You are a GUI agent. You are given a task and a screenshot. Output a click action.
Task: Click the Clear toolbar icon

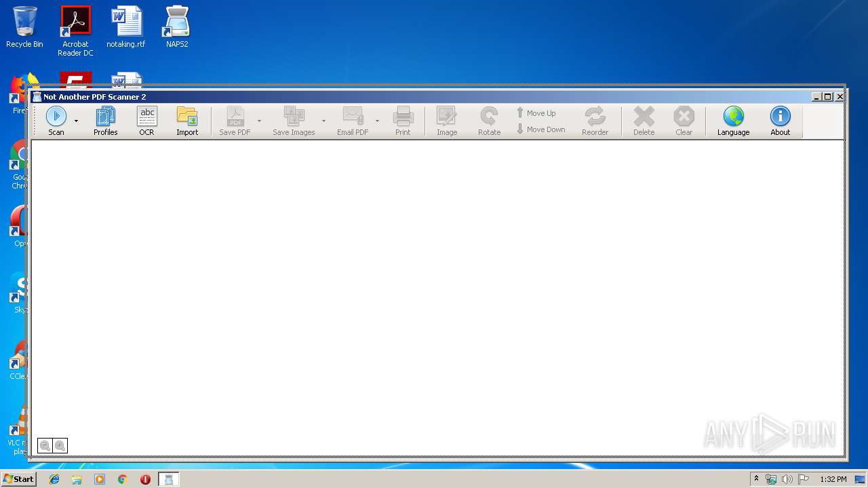(x=684, y=121)
